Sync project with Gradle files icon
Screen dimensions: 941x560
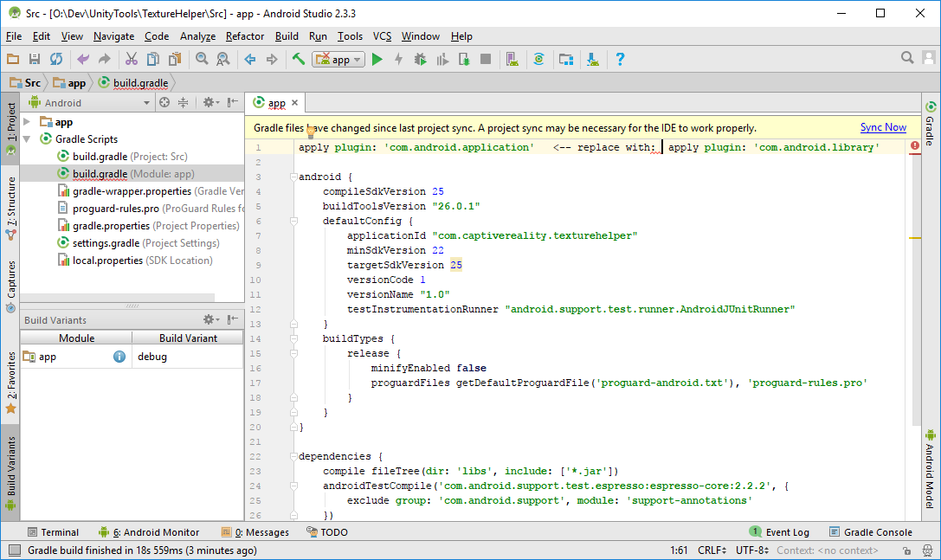tap(539, 59)
